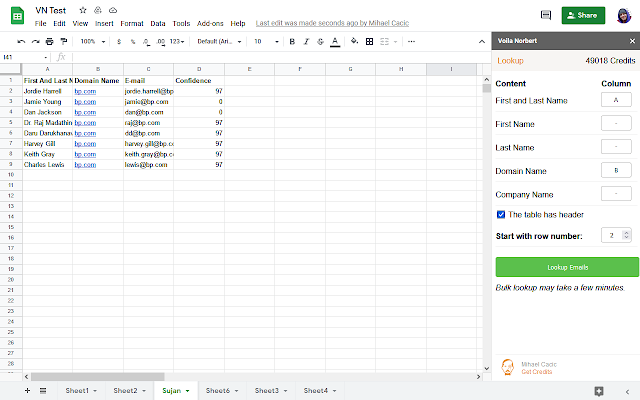Switch to Sheet6 tab
The height and width of the screenshot is (400, 640).
(x=222, y=391)
